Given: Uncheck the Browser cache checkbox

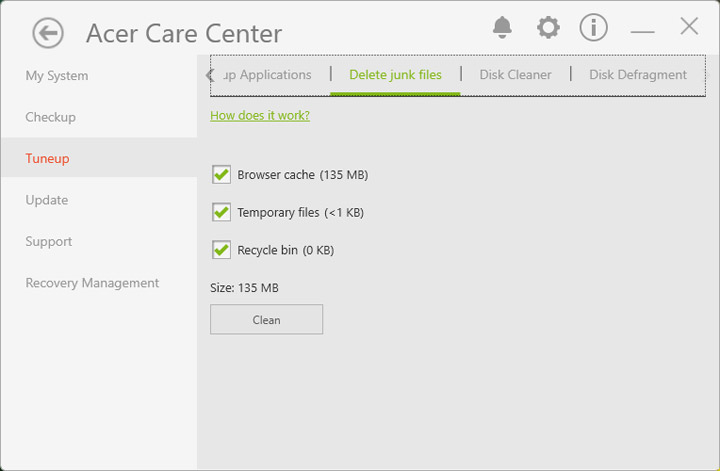Looking at the screenshot, I should pos(222,175).
